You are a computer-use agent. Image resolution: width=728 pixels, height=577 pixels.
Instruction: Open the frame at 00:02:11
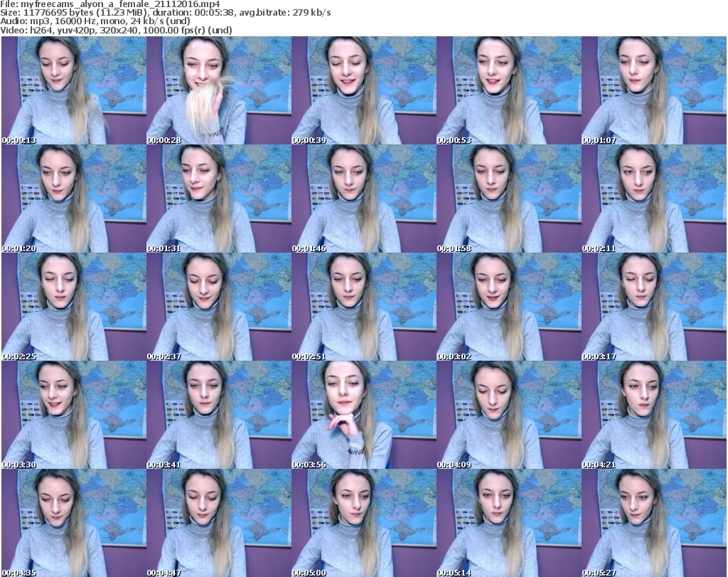click(x=654, y=198)
